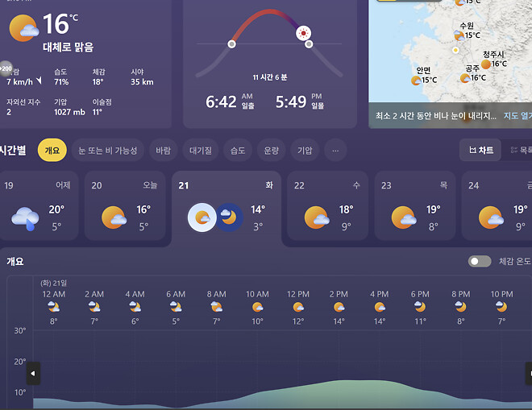This screenshot has width=532, height=410.
Task: Select the day 19 어제 forecast card
Action: tap(39, 206)
